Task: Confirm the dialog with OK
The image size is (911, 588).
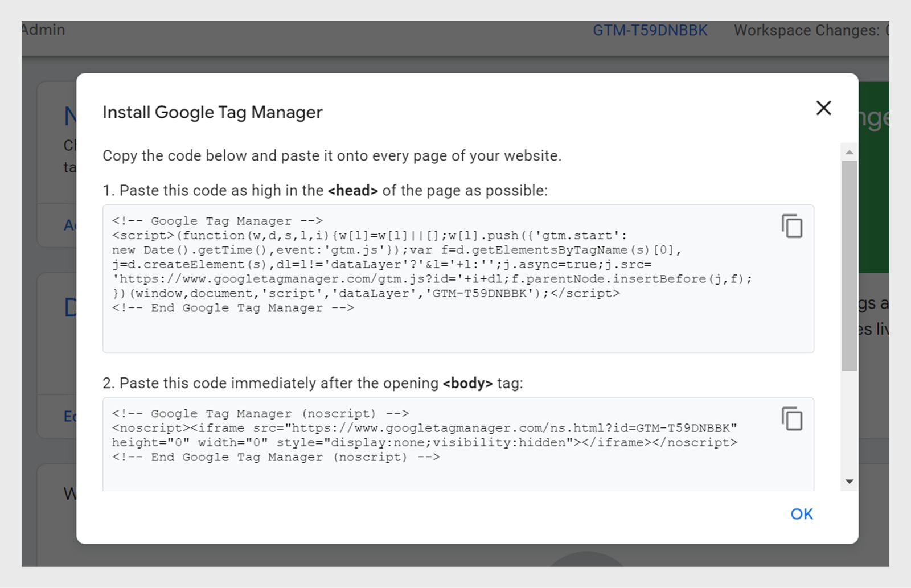Action: [802, 514]
